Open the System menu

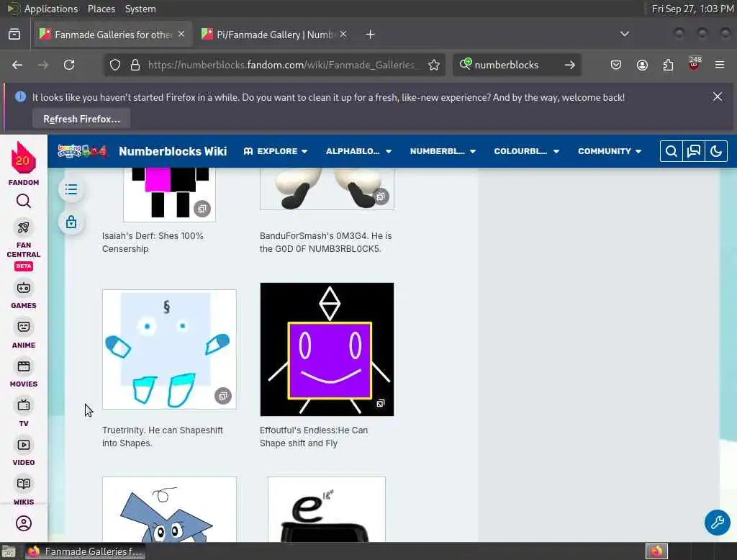pyautogui.click(x=140, y=9)
